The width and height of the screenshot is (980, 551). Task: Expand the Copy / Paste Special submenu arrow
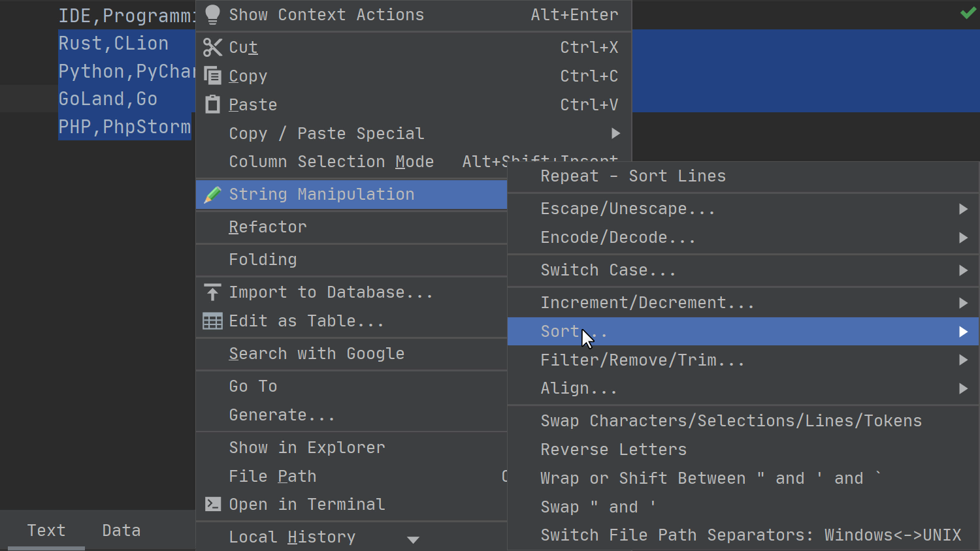coord(615,133)
